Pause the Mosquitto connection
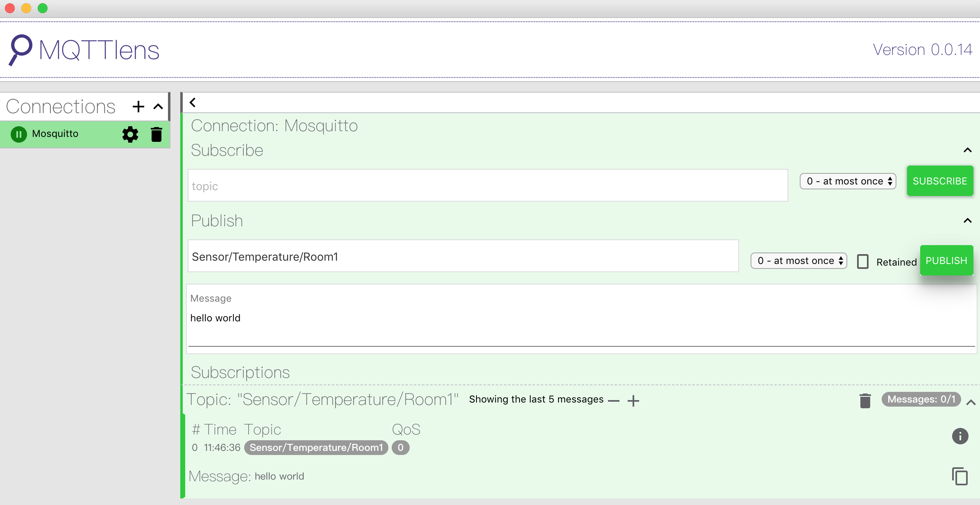The width and height of the screenshot is (980, 505). pyautogui.click(x=18, y=134)
